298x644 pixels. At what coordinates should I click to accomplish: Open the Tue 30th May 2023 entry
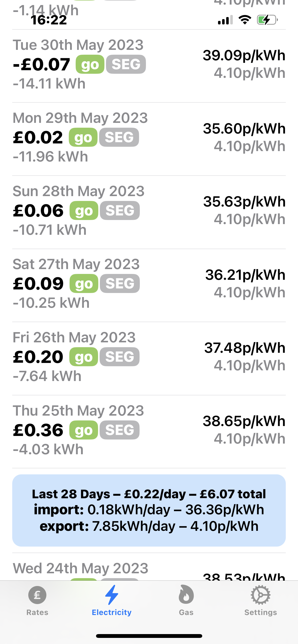(x=78, y=45)
